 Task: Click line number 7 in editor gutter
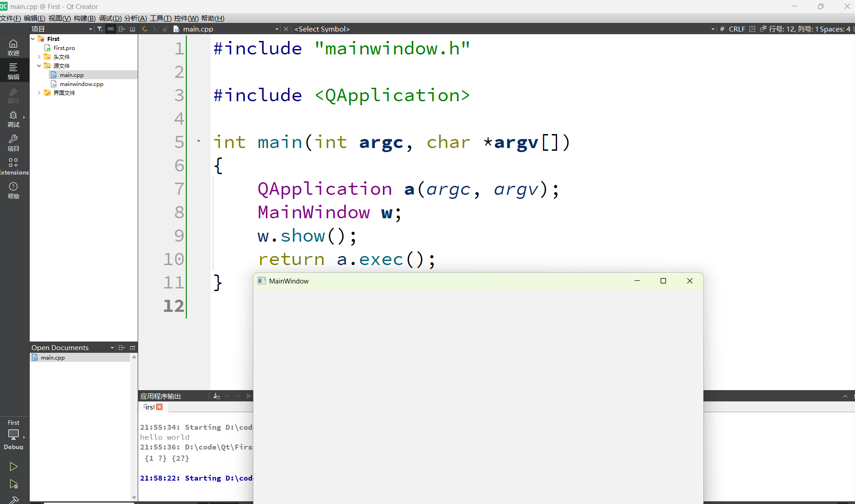pyautogui.click(x=179, y=189)
